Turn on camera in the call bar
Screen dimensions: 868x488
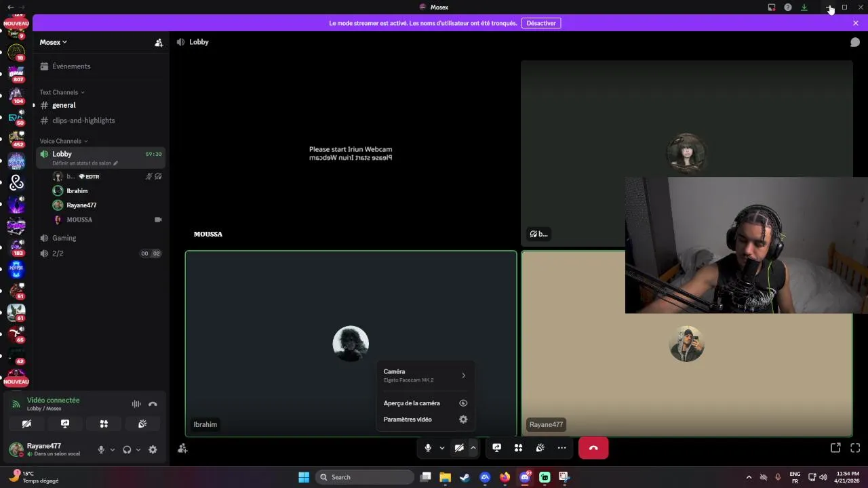click(459, 448)
